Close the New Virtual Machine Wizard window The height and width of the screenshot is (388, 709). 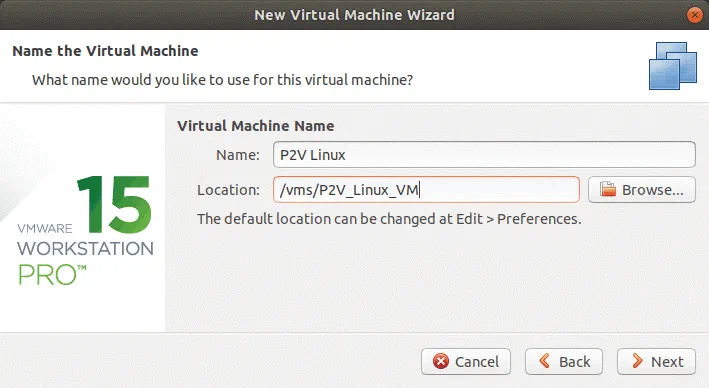point(695,15)
